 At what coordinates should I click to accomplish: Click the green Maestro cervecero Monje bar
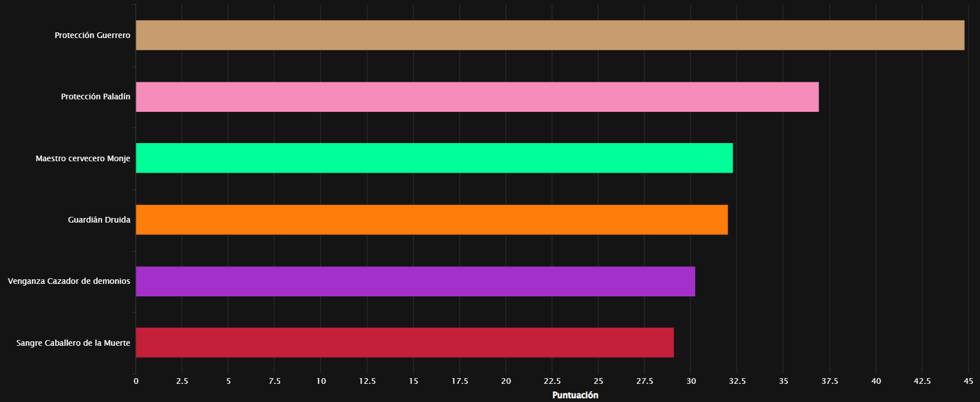pos(434,158)
